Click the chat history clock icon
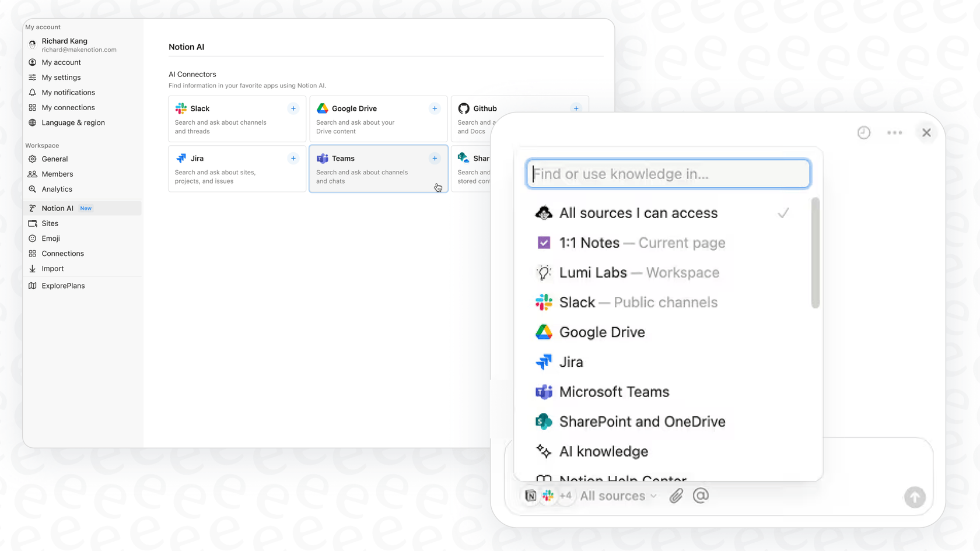The image size is (980, 551). coord(863,133)
